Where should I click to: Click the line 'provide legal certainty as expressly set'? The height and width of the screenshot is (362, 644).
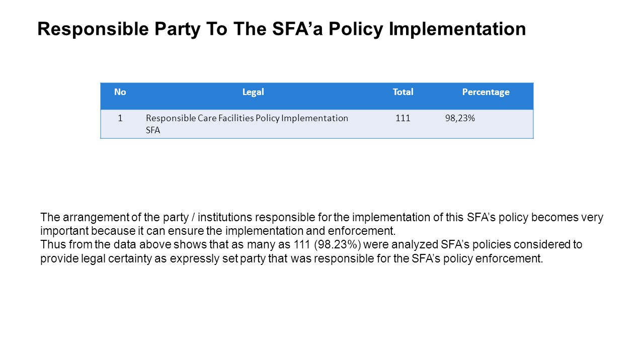point(292,259)
